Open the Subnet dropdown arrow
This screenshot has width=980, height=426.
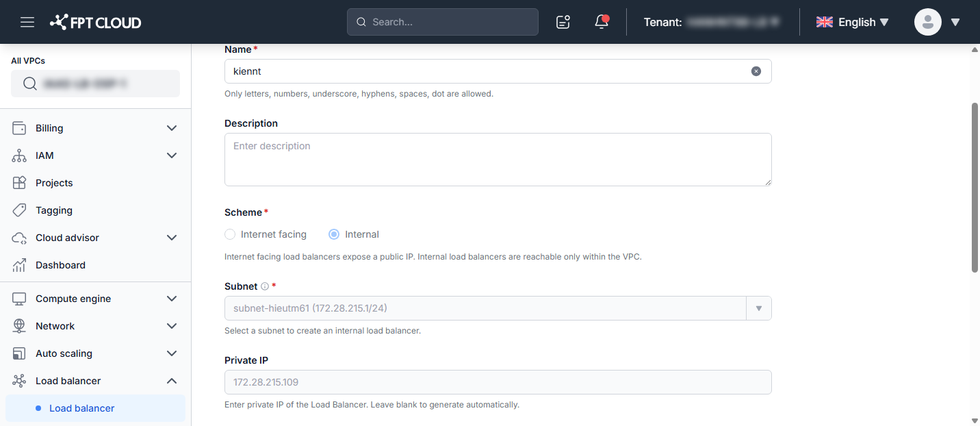[x=759, y=308]
